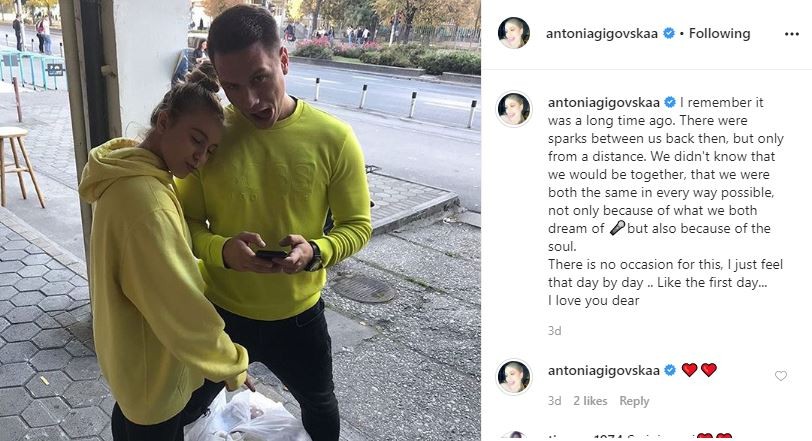
Task: Click the red heart emojis in comment
Action: click(x=699, y=370)
